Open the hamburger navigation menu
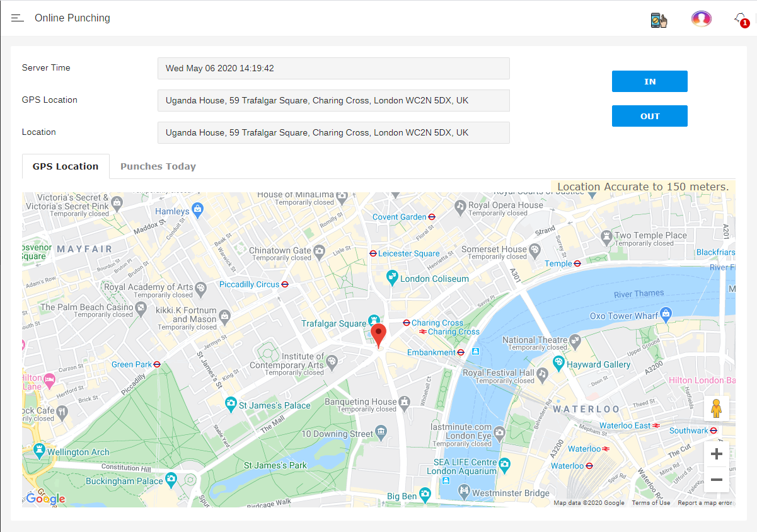Viewport: 757px width, 532px height. [x=18, y=18]
